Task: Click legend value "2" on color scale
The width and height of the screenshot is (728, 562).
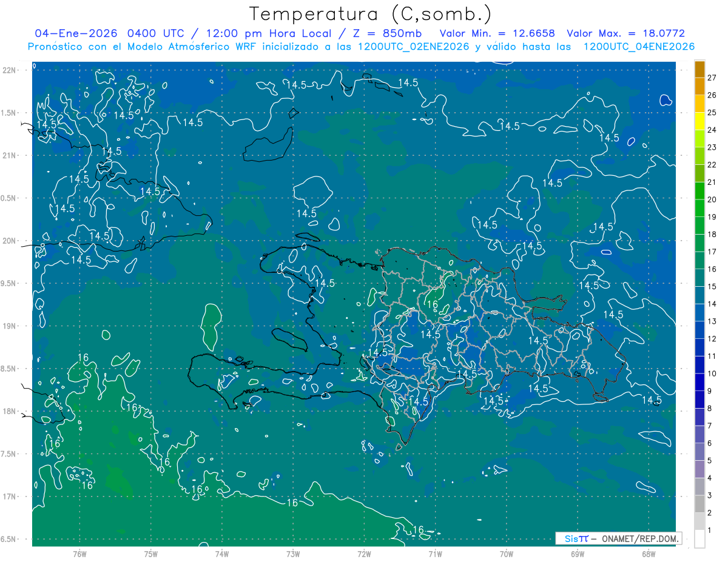Action: click(x=709, y=513)
